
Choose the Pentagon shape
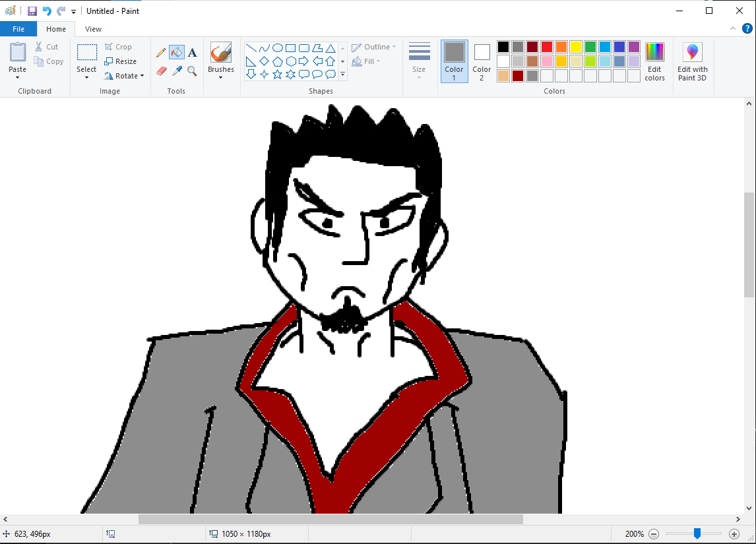[x=277, y=61]
